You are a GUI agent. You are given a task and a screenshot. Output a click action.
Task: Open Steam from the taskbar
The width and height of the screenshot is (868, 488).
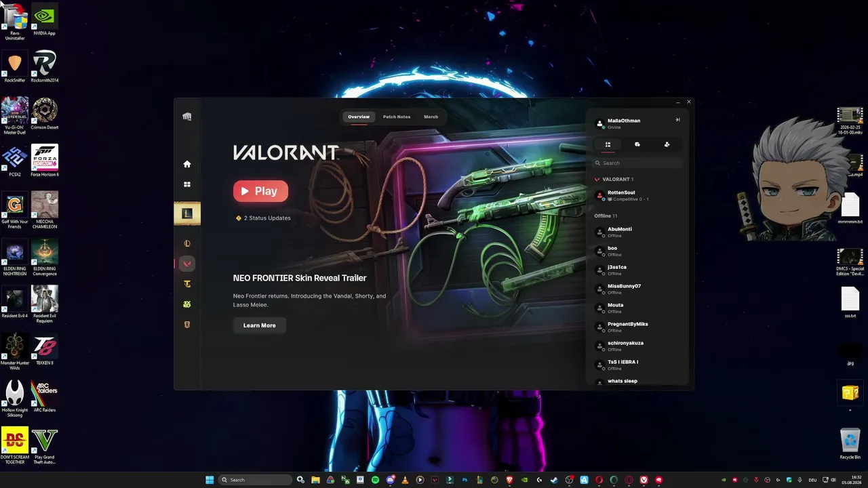(554, 480)
